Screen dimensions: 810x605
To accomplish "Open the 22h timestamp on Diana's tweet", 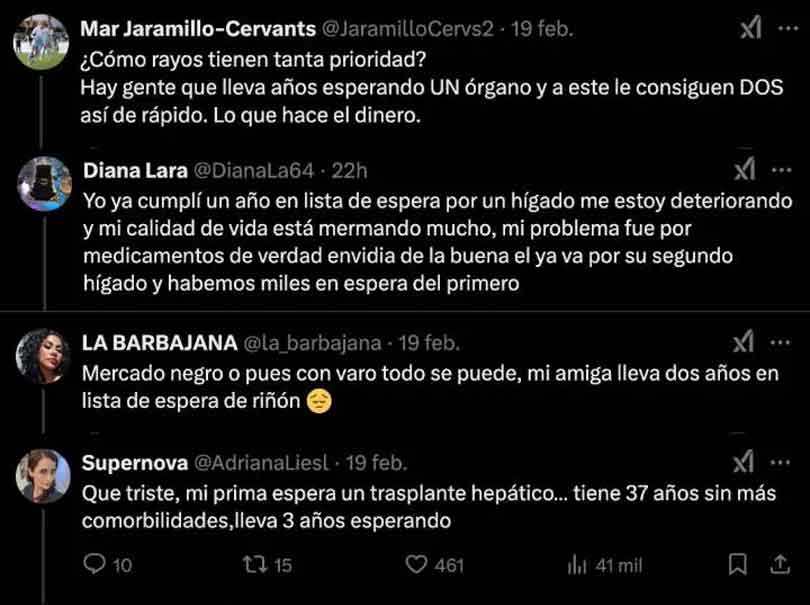I will [x=346, y=170].
